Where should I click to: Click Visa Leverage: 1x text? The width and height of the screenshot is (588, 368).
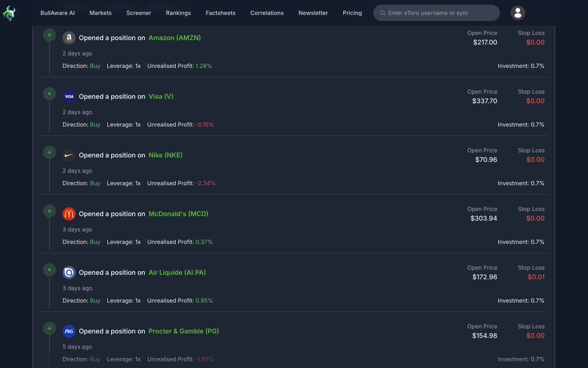pyautogui.click(x=123, y=124)
